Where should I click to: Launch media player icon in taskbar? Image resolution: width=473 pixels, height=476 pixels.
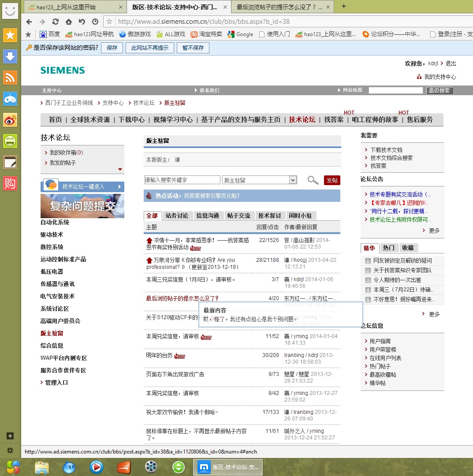point(97,467)
